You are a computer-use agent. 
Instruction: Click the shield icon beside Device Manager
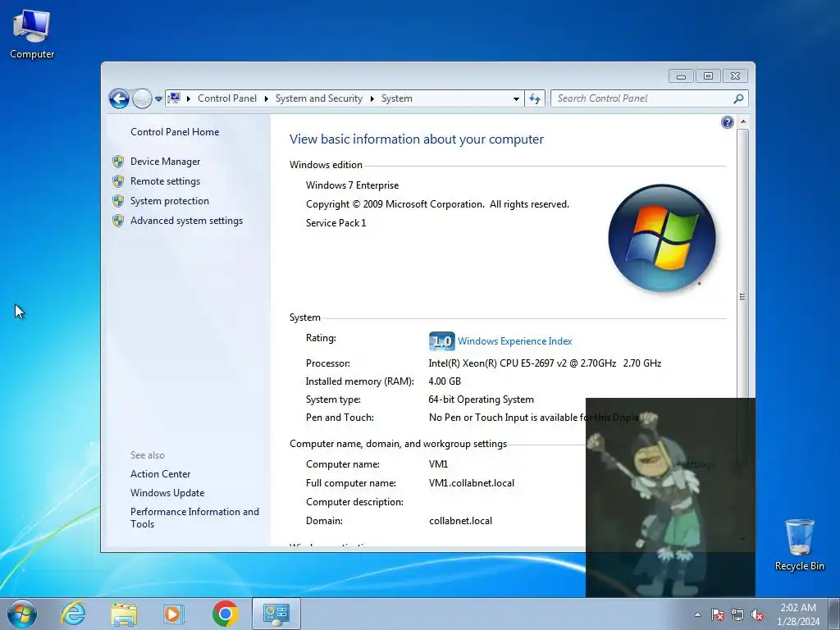click(x=118, y=162)
